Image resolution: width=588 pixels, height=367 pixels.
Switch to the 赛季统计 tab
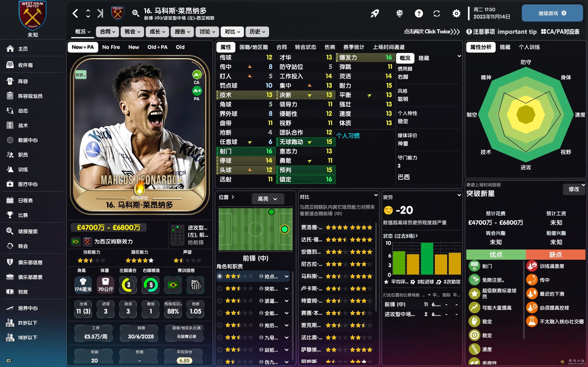point(353,47)
